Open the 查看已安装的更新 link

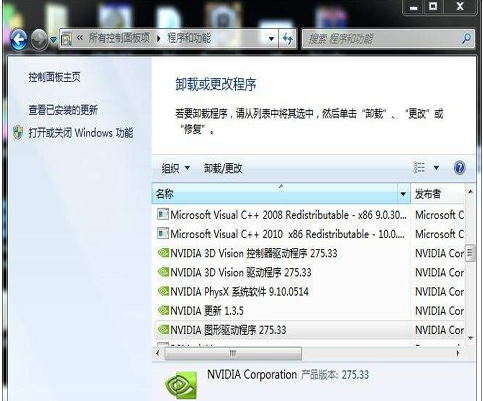pyautogui.click(x=63, y=109)
